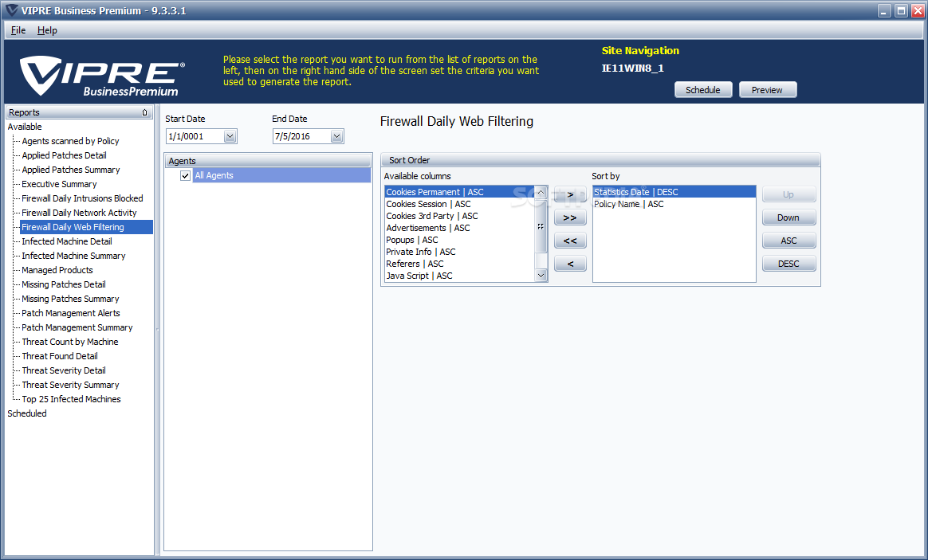Select Threat Count by Machine report
Viewport: 928px width, 560px height.
70,342
